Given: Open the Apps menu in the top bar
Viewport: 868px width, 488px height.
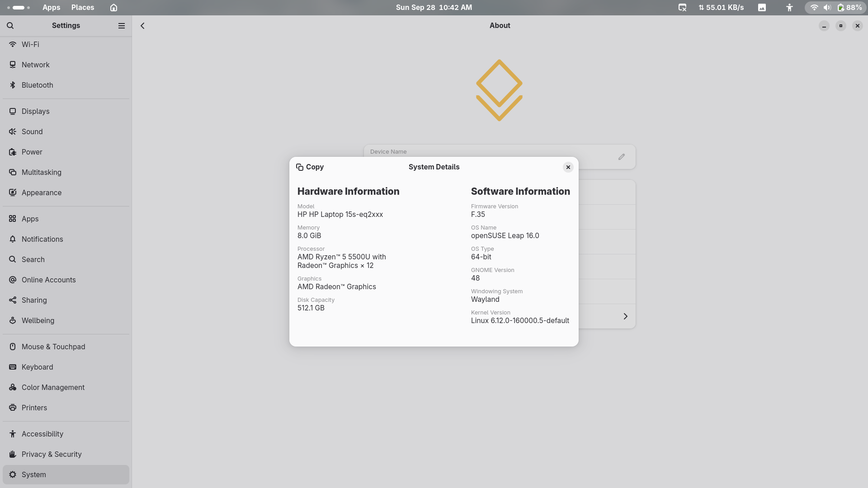Looking at the screenshot, I should tap(51, 8).
